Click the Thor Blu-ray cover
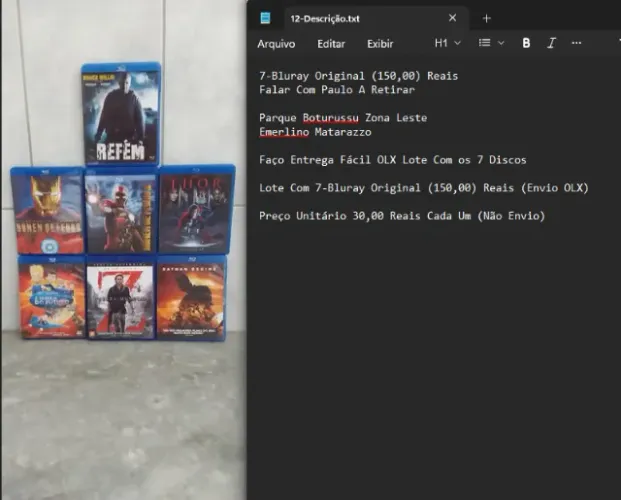Screen dimensions: 621x500 [196, 210]
